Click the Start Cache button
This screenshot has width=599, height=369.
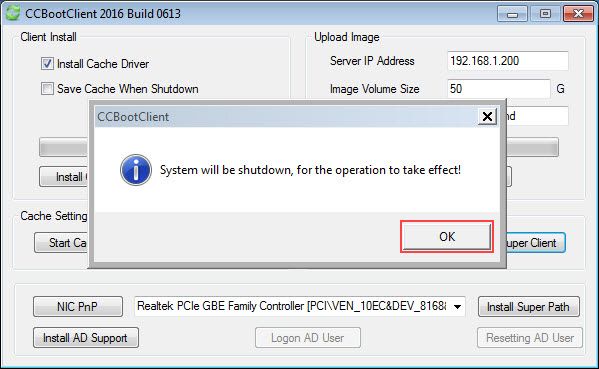[62, 243]
